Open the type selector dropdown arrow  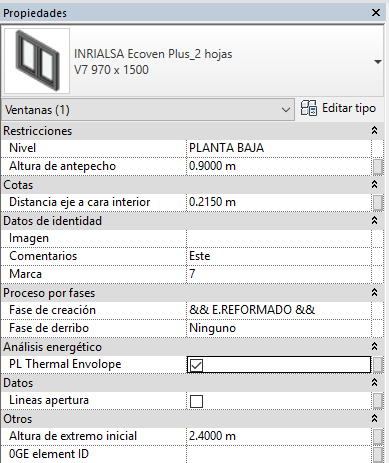(377, 62)
